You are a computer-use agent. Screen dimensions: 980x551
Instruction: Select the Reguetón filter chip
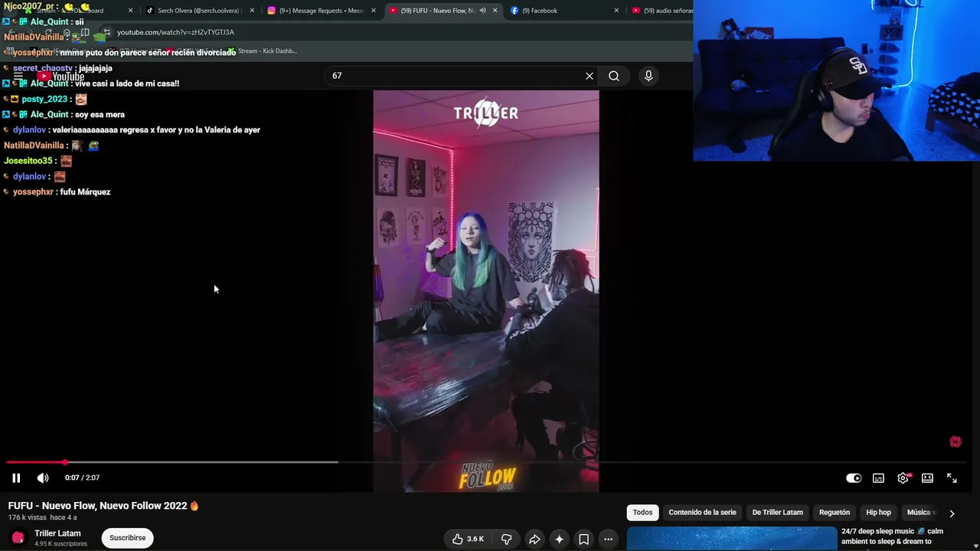click(x=835, y=512)
